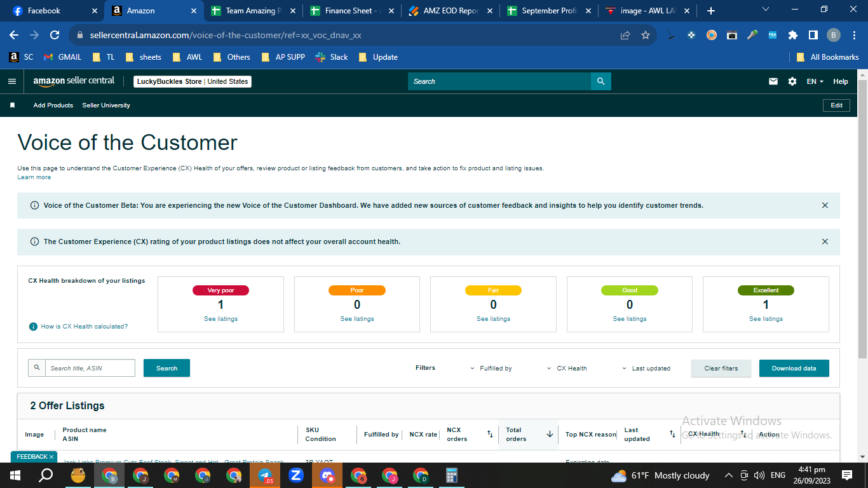This screenshot has height=488, width=868.
Task: Dismiss the Voice of the Customer Beta banner
Action: (825, 205)
